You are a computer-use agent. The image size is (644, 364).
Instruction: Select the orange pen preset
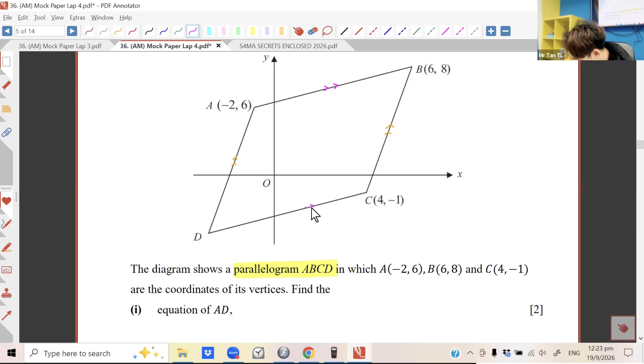click(x=118, y=31)
